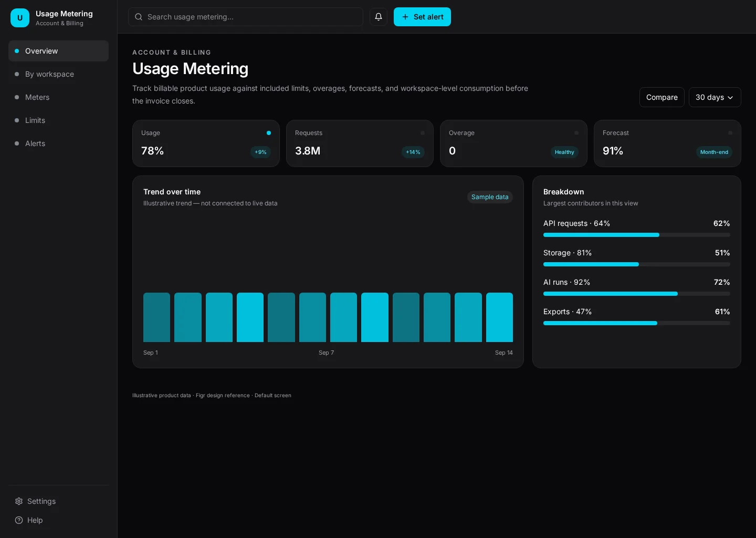Open the By workspace view

click(x=59, y=74)
